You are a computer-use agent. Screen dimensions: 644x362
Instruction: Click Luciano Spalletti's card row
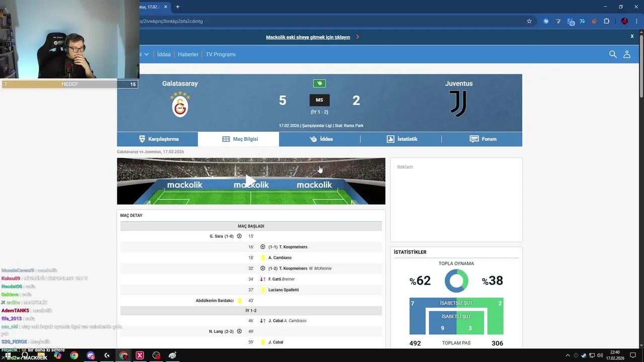click(x=251, y=290)
